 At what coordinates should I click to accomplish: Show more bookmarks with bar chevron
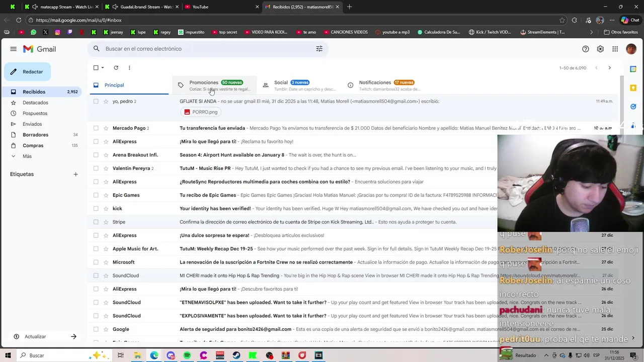pyautogui.click(x=592, y=32)
